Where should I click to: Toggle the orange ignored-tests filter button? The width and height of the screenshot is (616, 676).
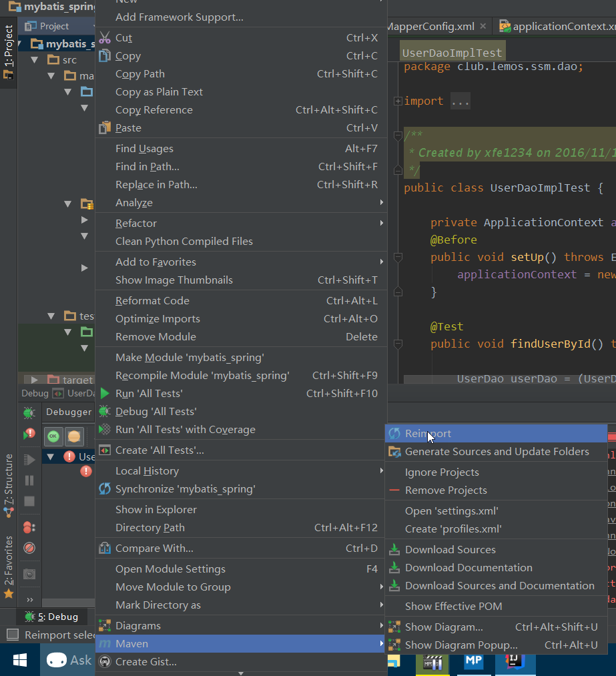point(74,436)
